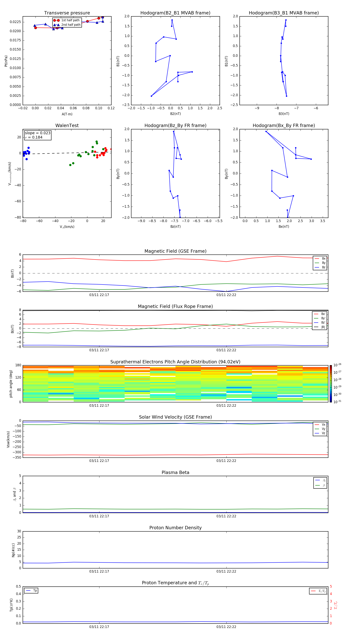Click the 10^-26 color bar tick label

[337, 365]
